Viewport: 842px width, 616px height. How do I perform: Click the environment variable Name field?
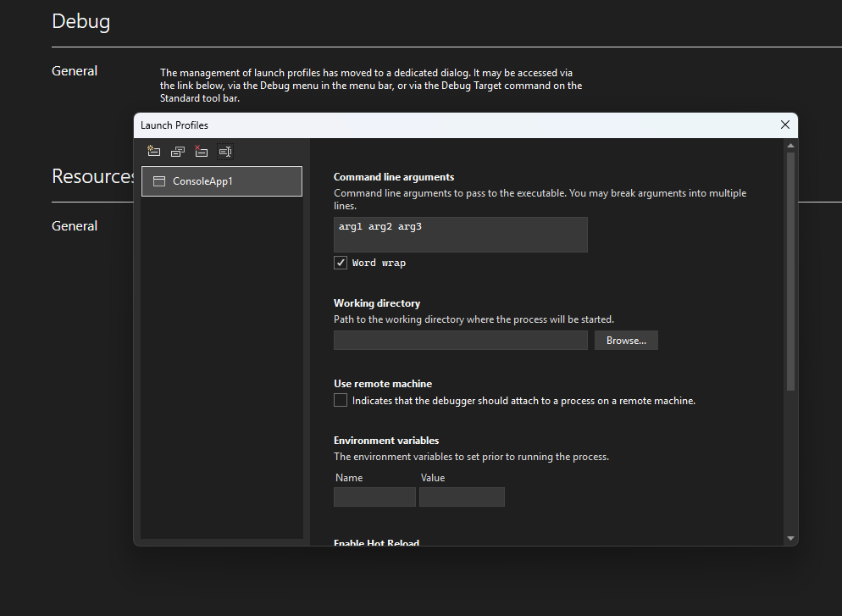coord(374,497)
